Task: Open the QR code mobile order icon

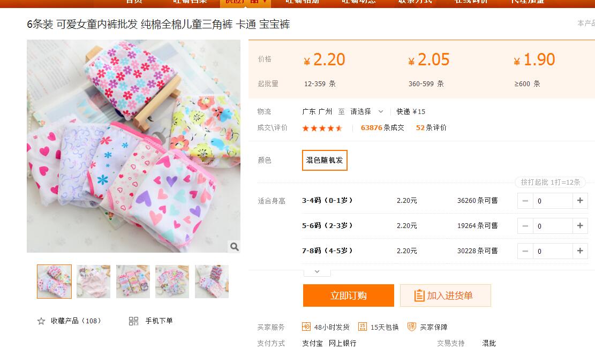Action: tap(134, 321)
